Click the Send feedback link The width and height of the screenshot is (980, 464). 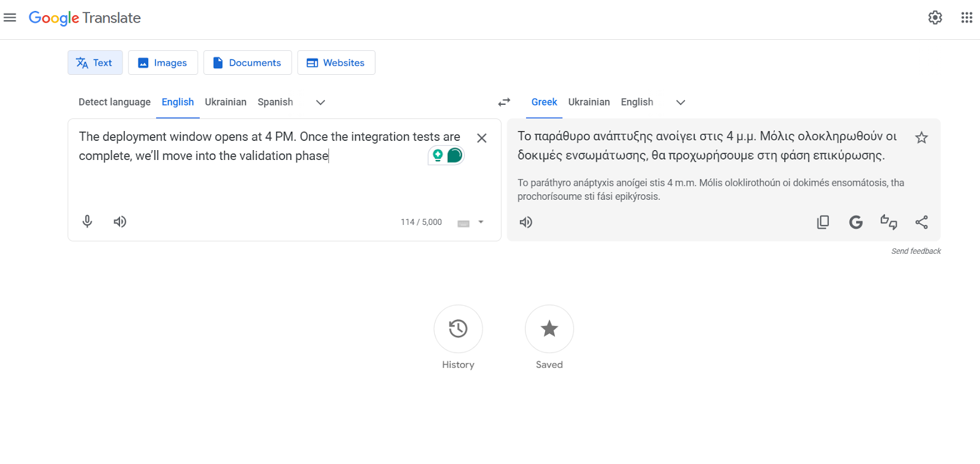point(916,251)
